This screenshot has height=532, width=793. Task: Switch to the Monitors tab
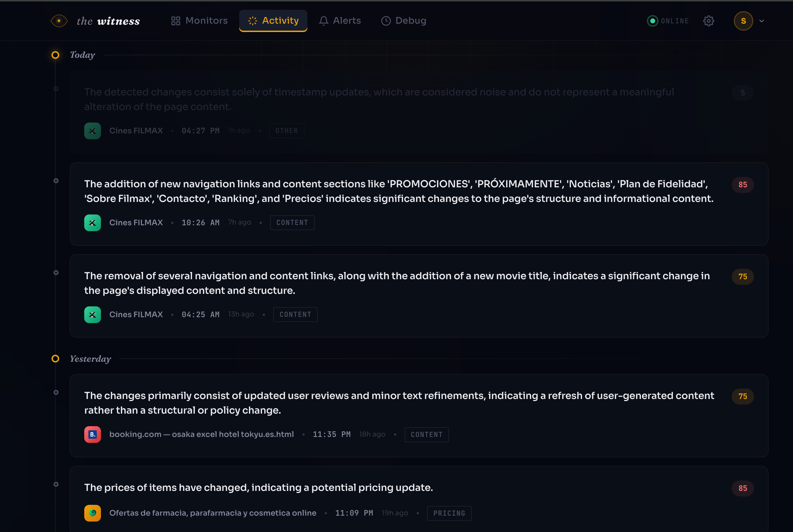[x=199, y=21]
